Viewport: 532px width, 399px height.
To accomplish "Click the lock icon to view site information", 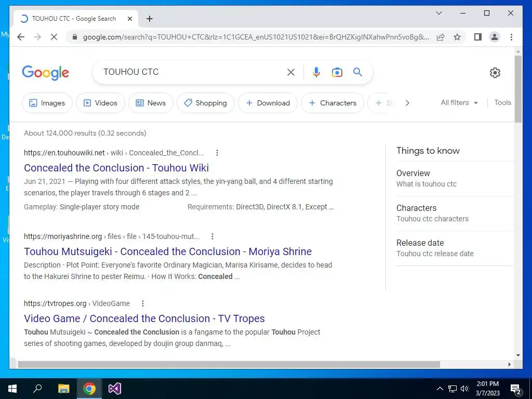I will click(x=75, y=37).
